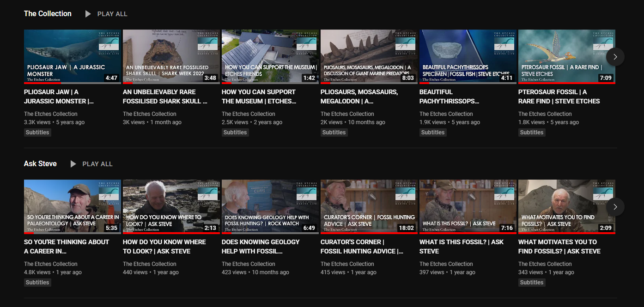Click title HOW YOU CAN SUPPORT THE MUSEUM
The image size is (644, 307).
[259, 96]
